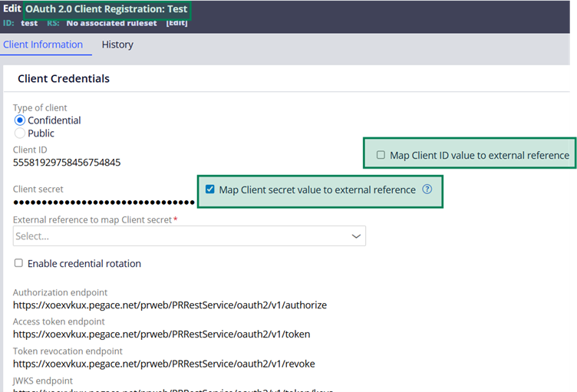This screenshot has height=392, width=577.
Task: Tick the Enable credential rotation checkbox
Action: click(18, 263)
